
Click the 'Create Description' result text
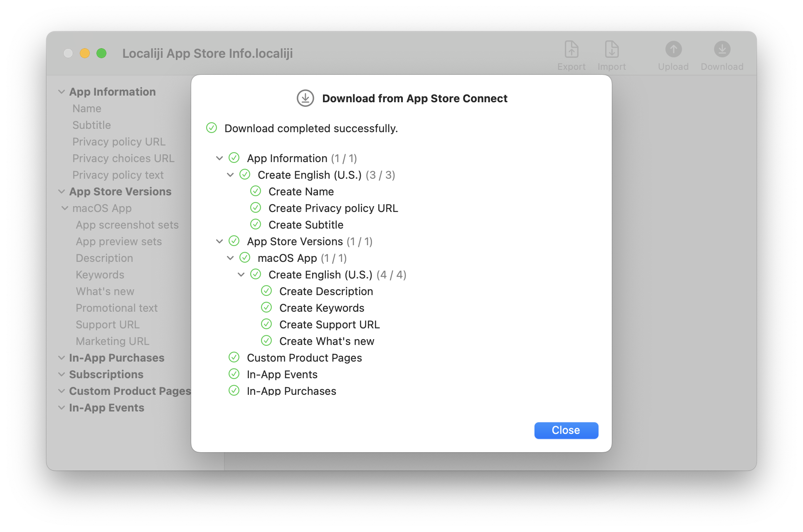(x=326, y=291)
